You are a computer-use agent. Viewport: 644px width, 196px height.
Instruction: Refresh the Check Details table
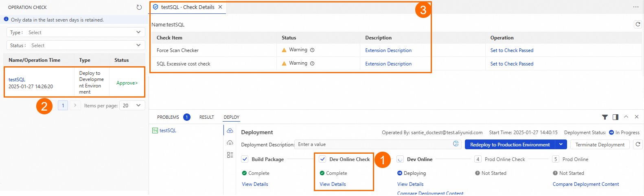point(638,24)
